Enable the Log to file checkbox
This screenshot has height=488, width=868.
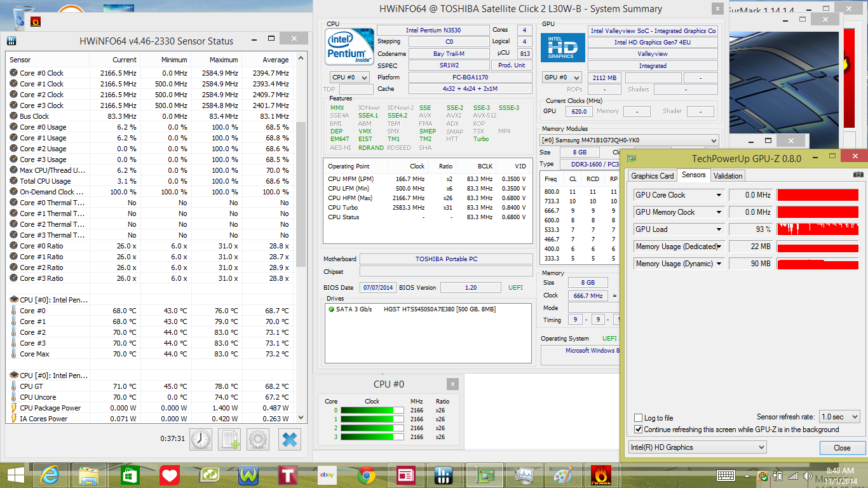tap(639, 418)
